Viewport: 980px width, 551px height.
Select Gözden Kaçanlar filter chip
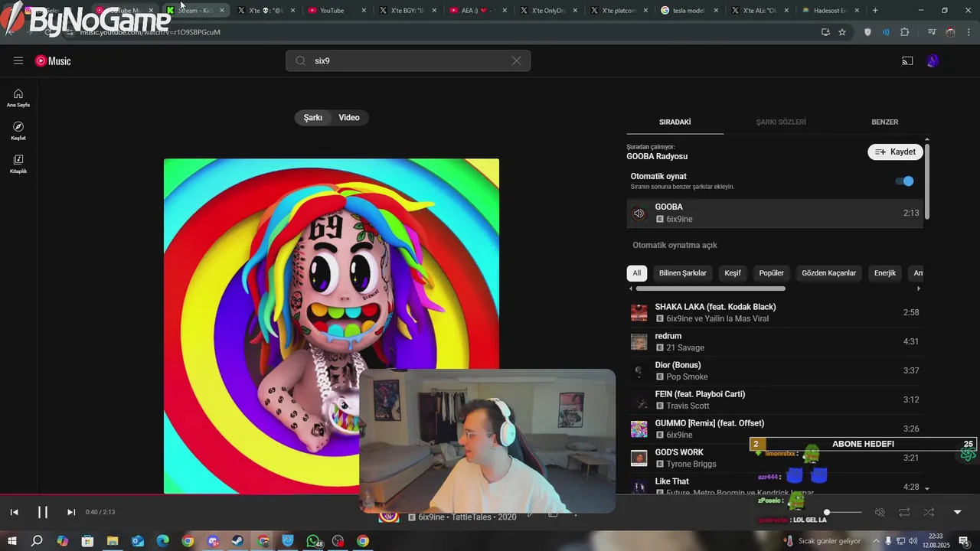829,273
